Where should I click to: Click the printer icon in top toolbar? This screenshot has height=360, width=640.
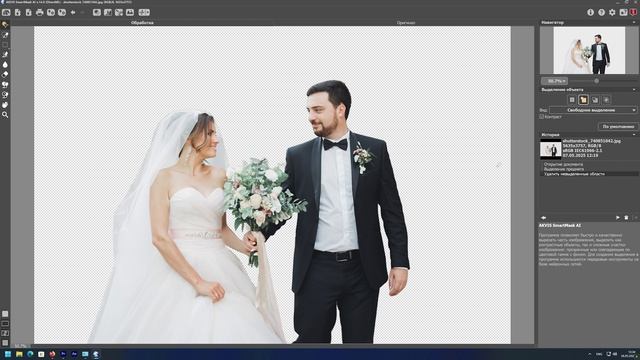pyautogui.click(x=40, y=13)
